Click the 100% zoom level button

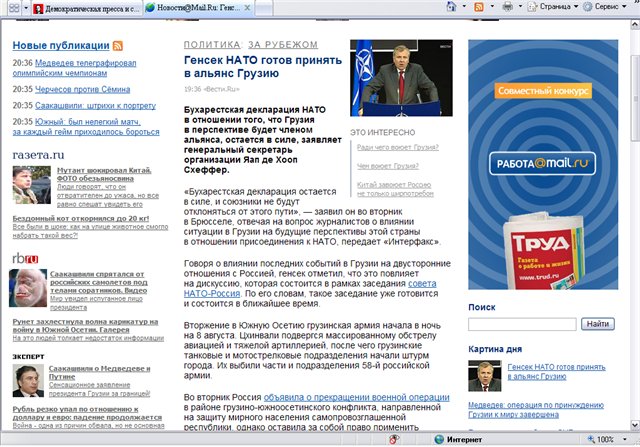click(600, 440)
